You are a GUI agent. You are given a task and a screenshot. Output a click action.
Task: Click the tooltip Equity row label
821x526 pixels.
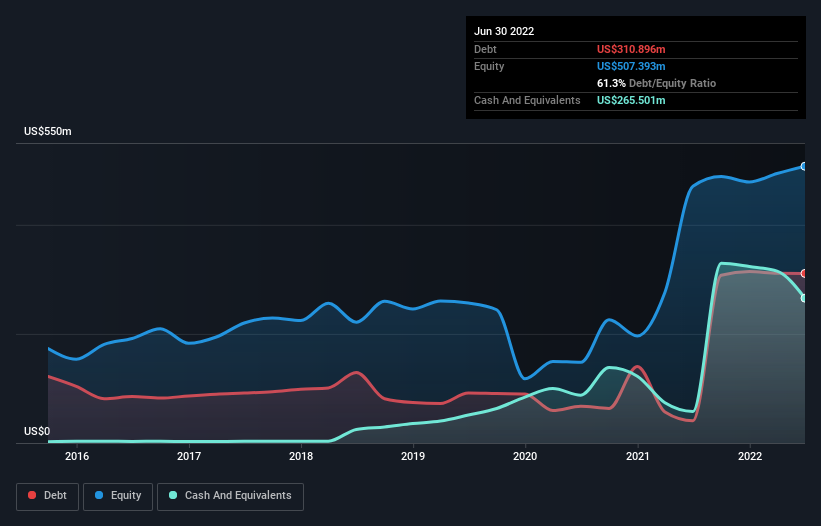tap(489, 66)
